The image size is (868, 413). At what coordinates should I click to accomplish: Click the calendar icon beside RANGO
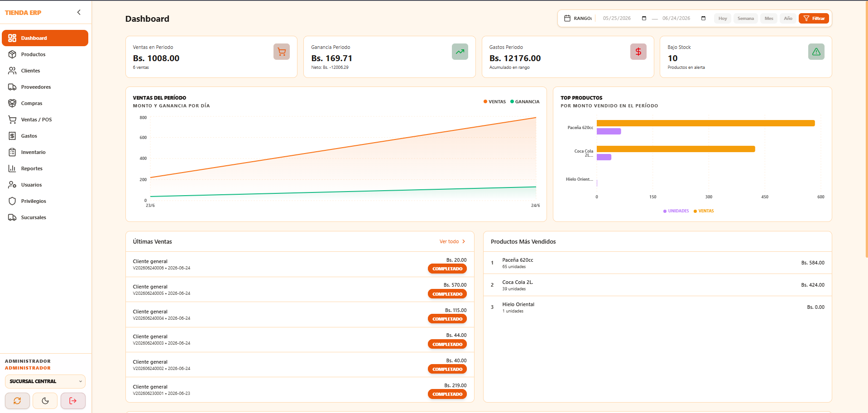coord(567,18)
